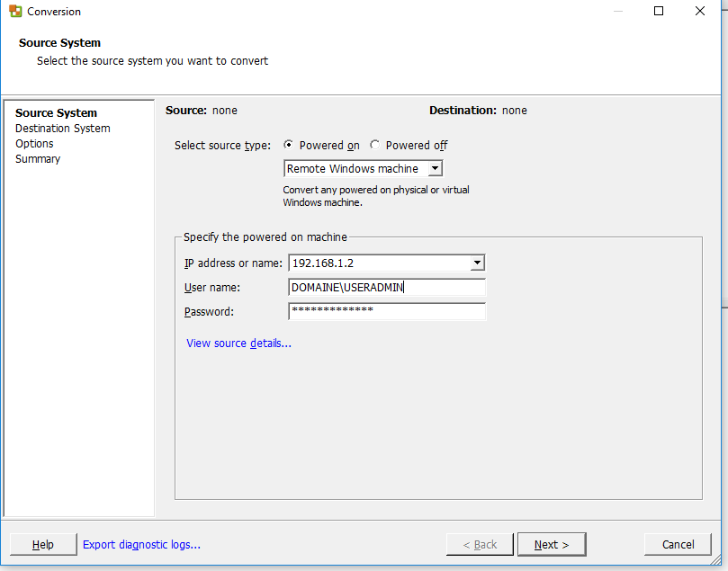Close the Conversion window

pos(700,11)
